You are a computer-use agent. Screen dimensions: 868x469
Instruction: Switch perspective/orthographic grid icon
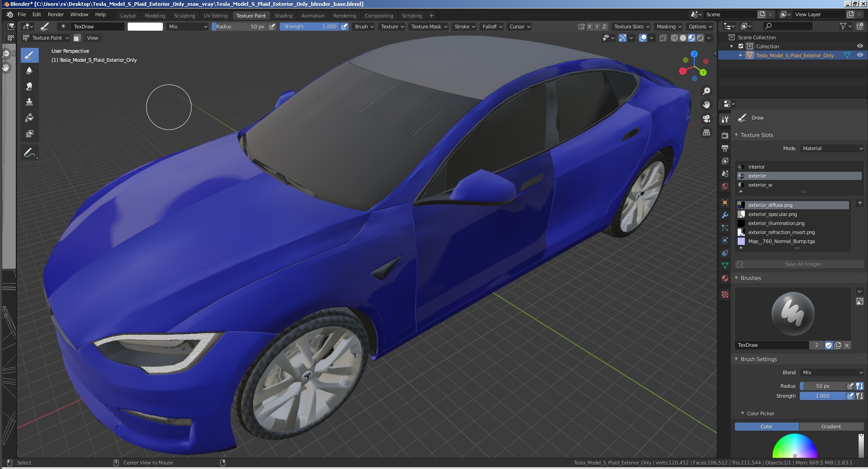coord(706,133)
